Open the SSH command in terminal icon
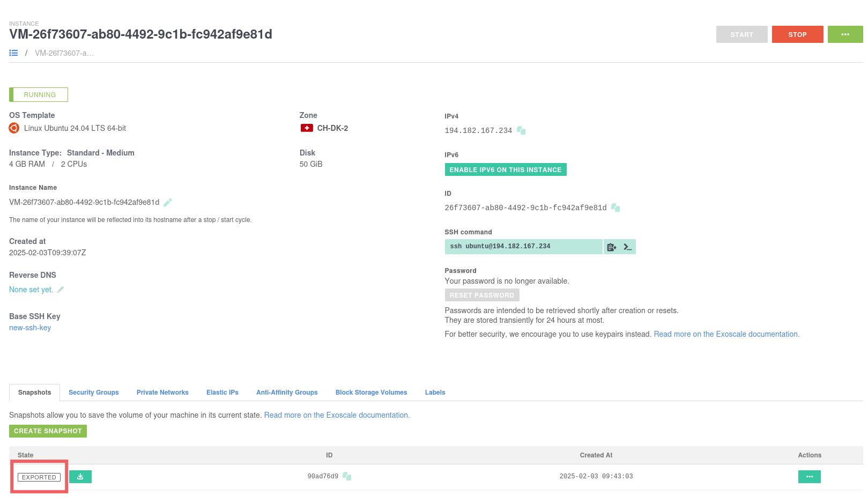This screenshot has height=503, width=868. point(628,247)
